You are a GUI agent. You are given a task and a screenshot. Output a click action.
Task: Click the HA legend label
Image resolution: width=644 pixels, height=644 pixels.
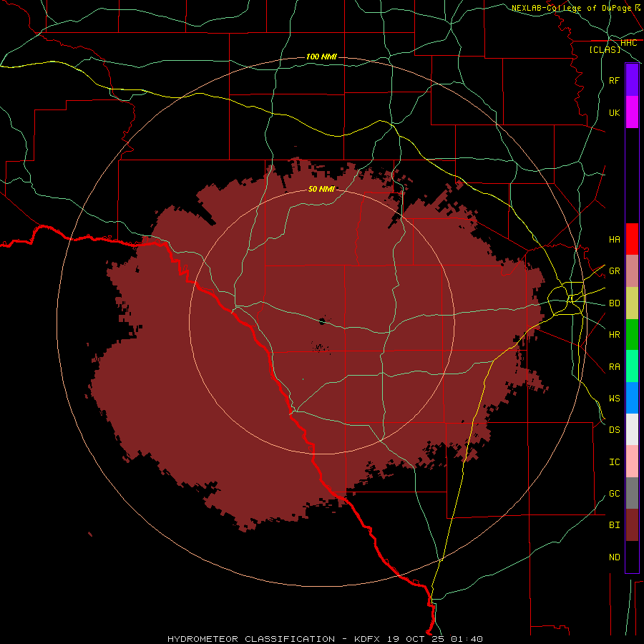pyautogui.click(x=614, y=240)
